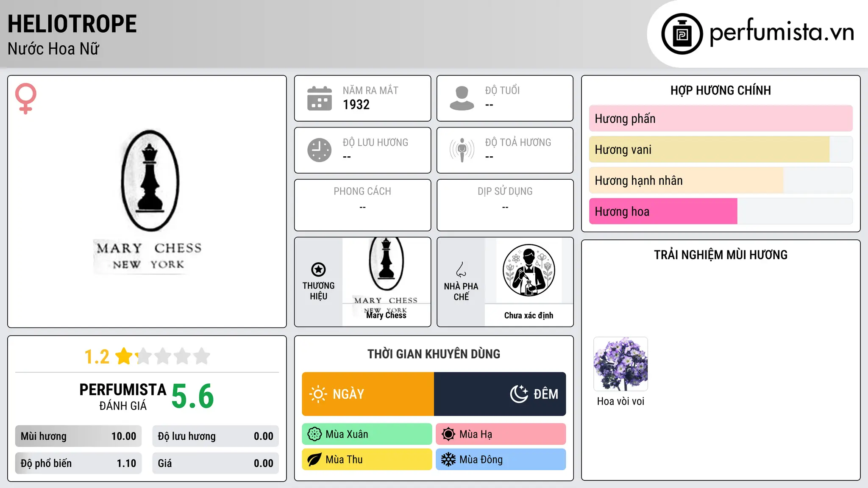Screen dimensions: 868x488
Task: Click the perfumer illustration icon
Action: (529, 270)
